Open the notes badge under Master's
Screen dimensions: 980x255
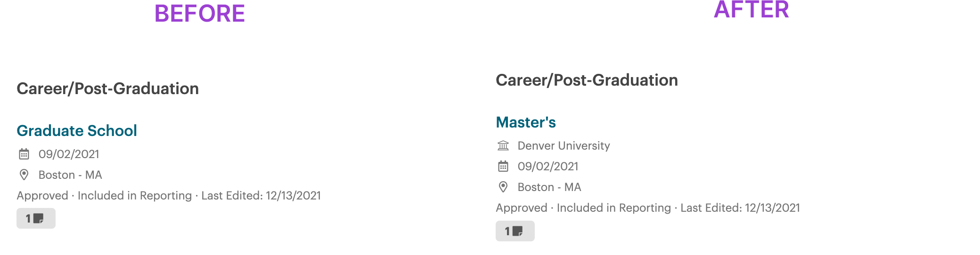[x=515, y=231]
